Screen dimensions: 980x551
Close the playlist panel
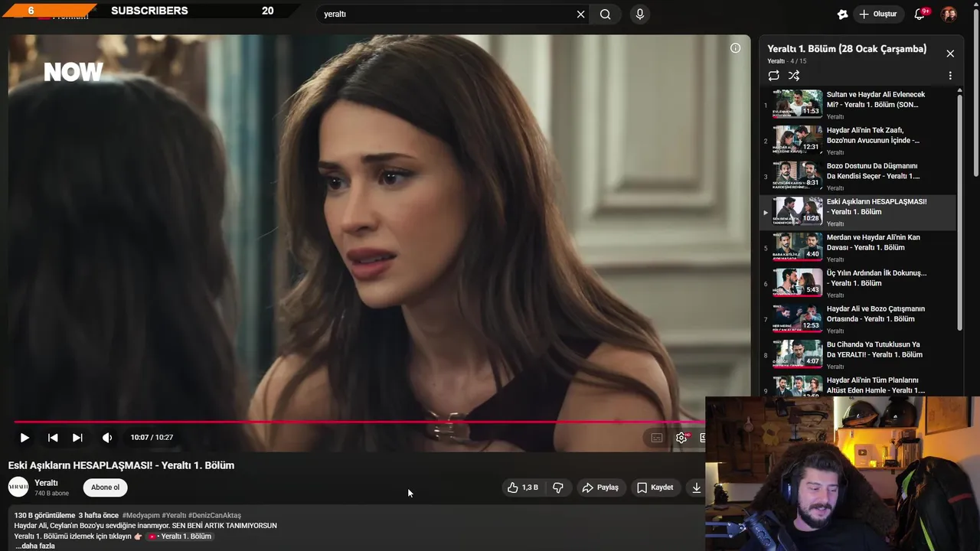coord(950,54)
